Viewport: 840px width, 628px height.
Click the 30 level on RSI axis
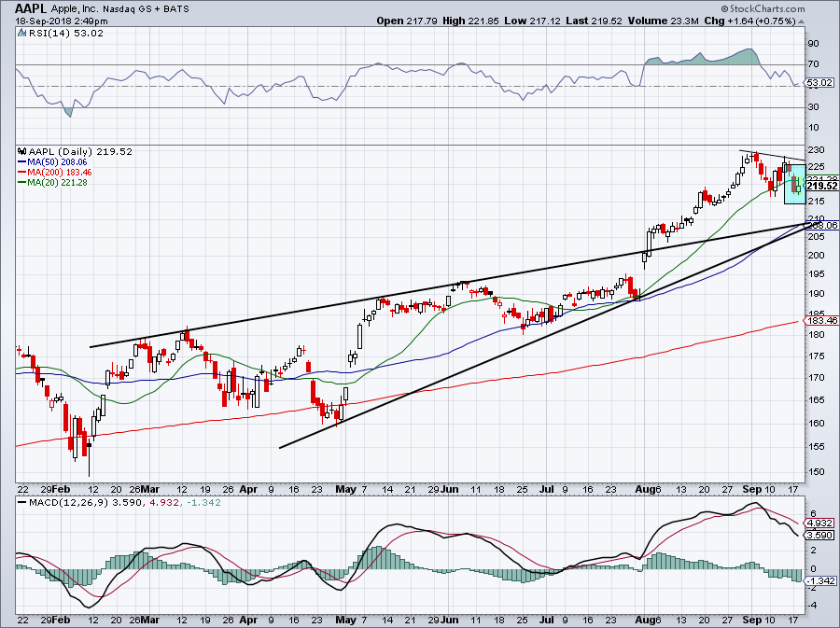pos(813,107)
